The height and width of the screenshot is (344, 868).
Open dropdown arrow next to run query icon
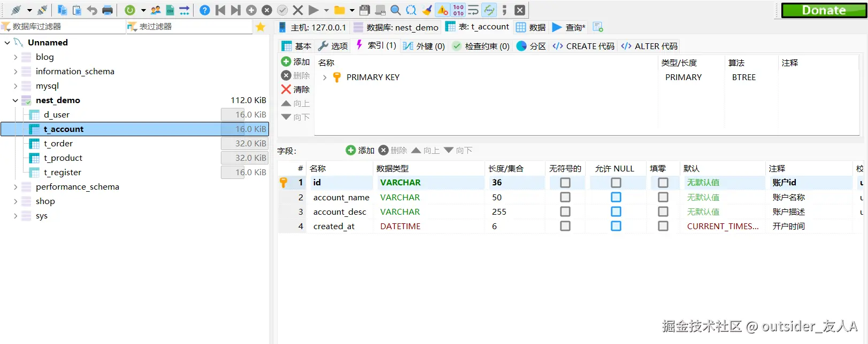[326, 10]
